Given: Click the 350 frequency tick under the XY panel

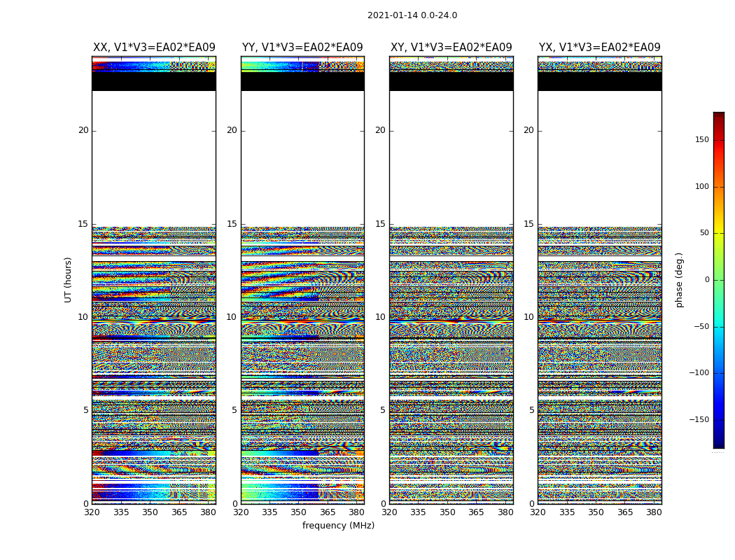Looking at the screenshot, I should pyautogui.click(x=447, y=512).
